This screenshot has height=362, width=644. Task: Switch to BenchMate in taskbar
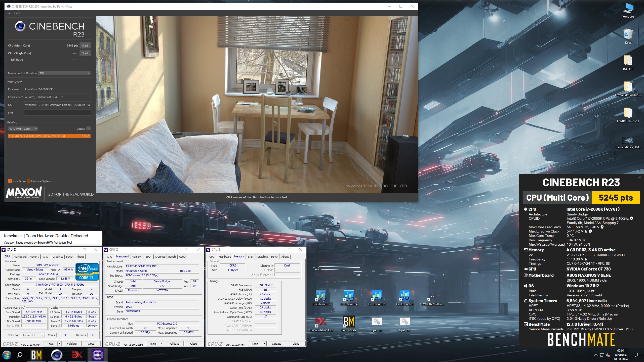click(36, 355)
